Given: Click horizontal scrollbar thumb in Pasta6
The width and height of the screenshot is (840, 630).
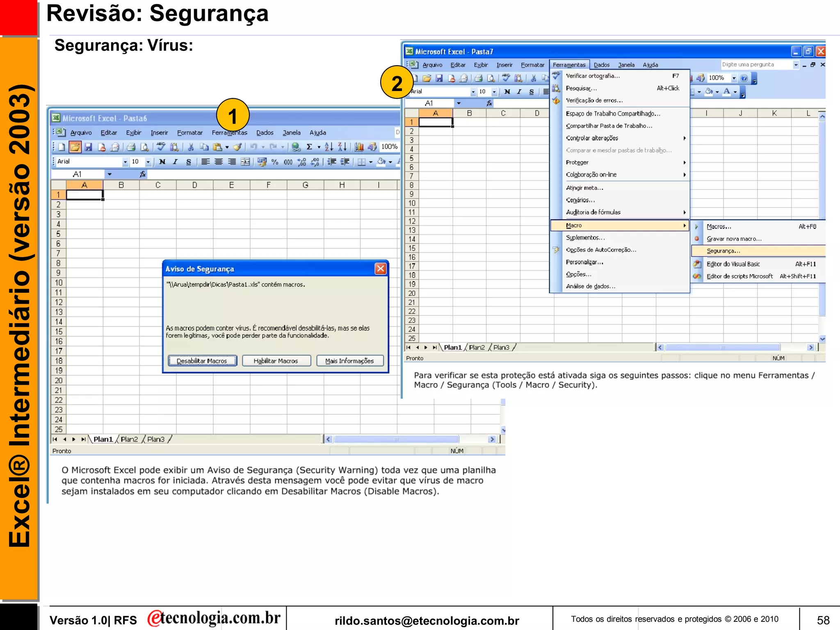Looking at the screenshot, I should click(x=396, y=439).
